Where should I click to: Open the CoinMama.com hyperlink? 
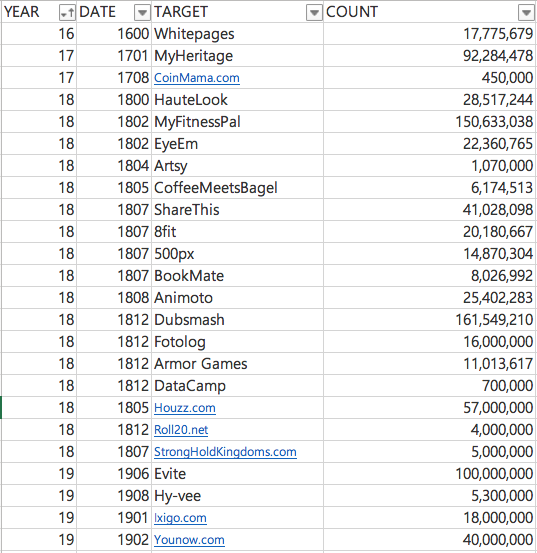[197, 78]
